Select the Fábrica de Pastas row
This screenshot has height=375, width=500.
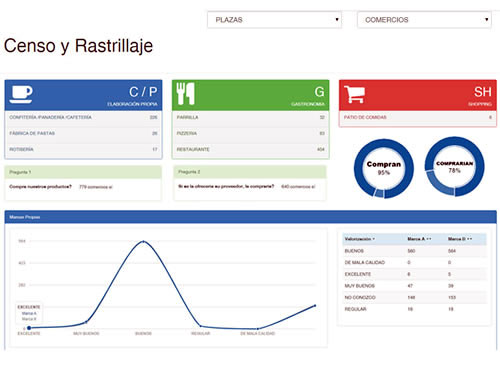point(83,133)
